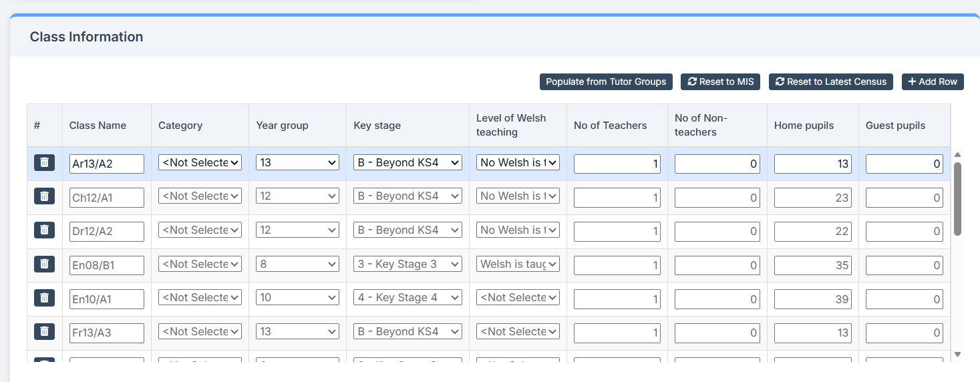The height and width of the screenshot is (382, 980).
Task: Remove the Fr13/A3 class row
Action: (44, 331)
